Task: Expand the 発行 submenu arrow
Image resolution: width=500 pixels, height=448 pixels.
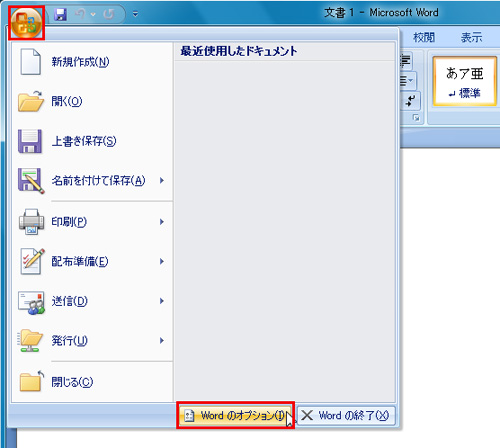Action: coord(162,341)
